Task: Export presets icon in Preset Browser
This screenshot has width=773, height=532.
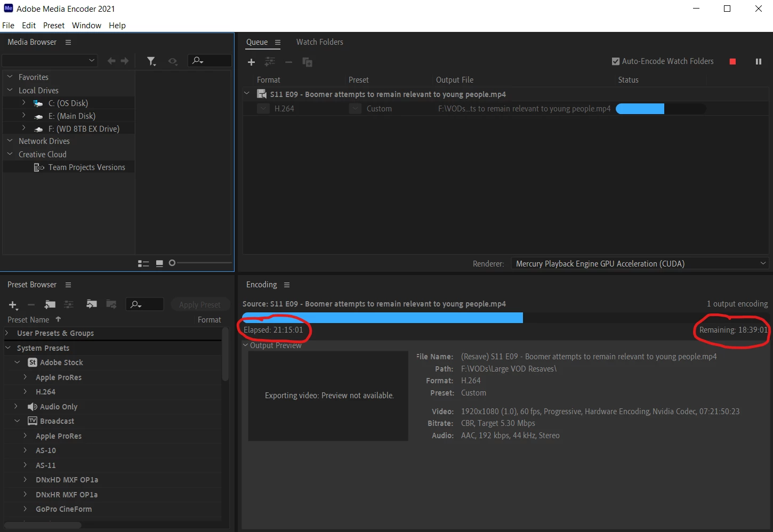Action: pyautogui.click(x=111, y=304)
